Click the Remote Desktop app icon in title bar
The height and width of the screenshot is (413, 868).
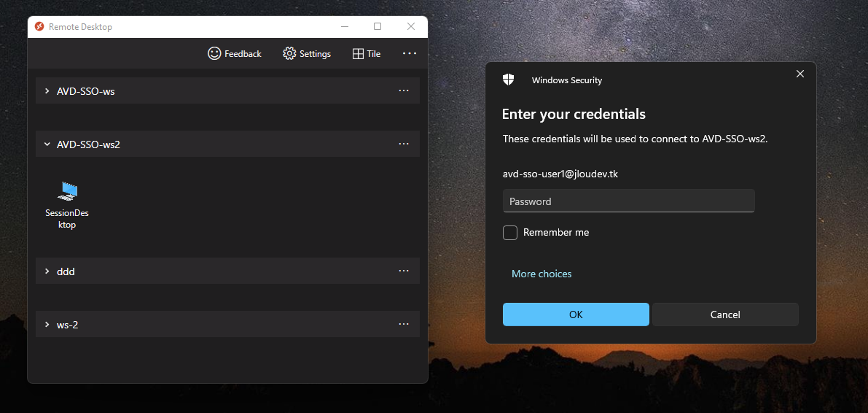tap(39, 26)
